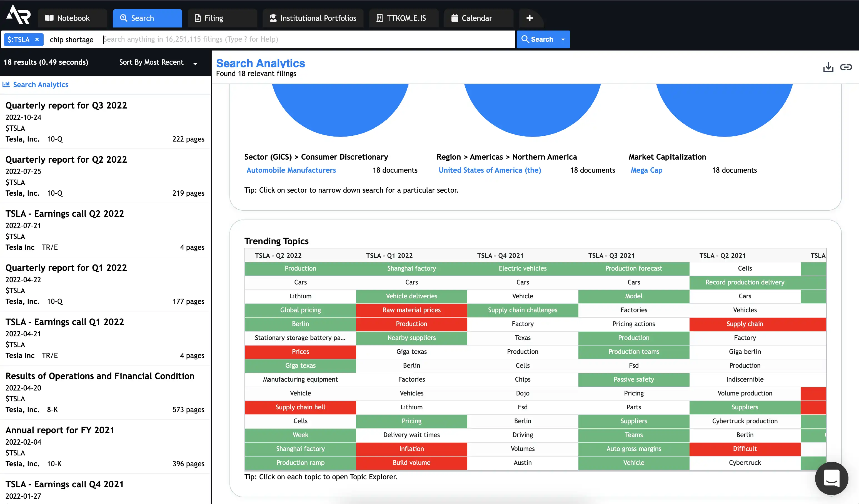Open the Automobile Manufacturers sector link
This screenshot has width=859, height=504.
[291, 170]
